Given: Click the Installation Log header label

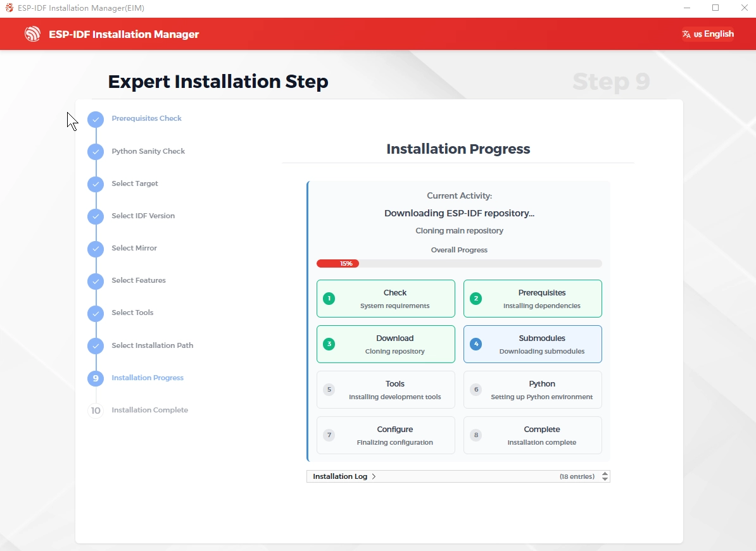Looking at the screenshot, I should [340, 476].
